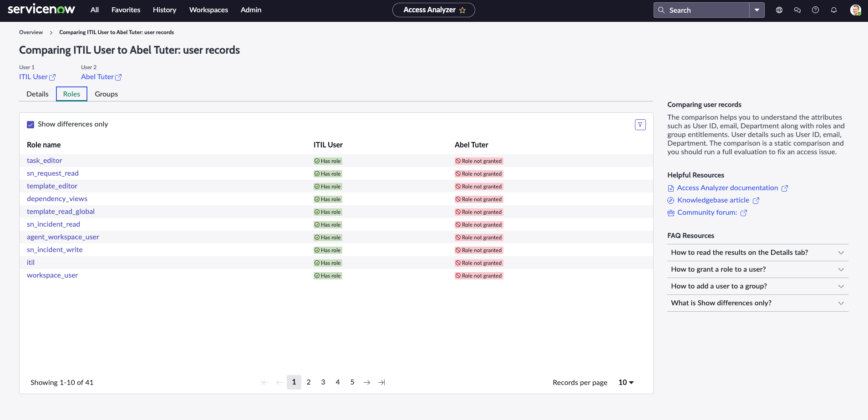Open the All menu
868x420 pixels.
coord(95,10)
